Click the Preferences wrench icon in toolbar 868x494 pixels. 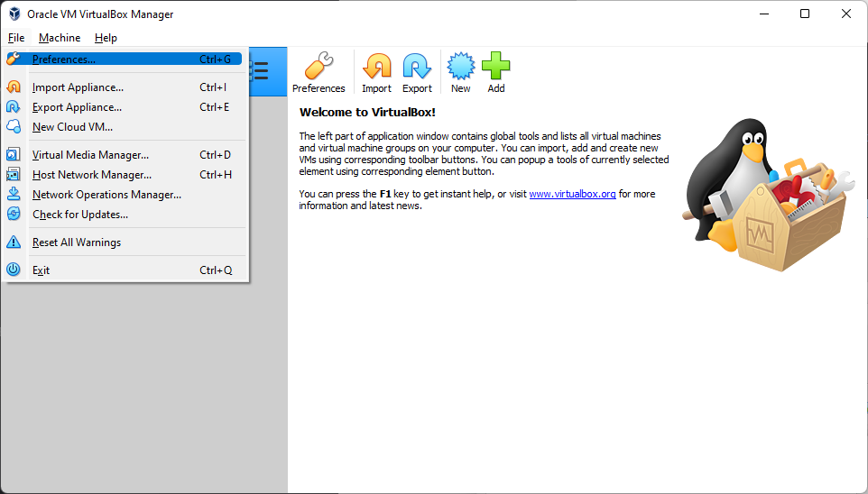319,68
